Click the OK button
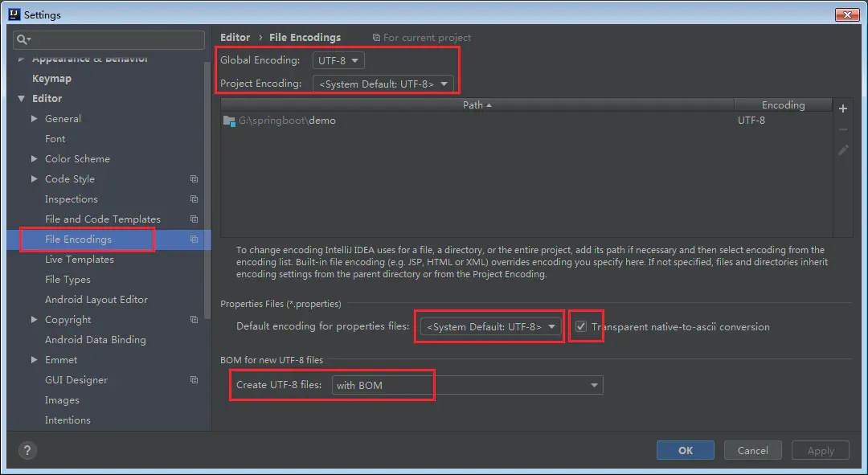This screenshot has width=868, height=475. coord(685,450)
